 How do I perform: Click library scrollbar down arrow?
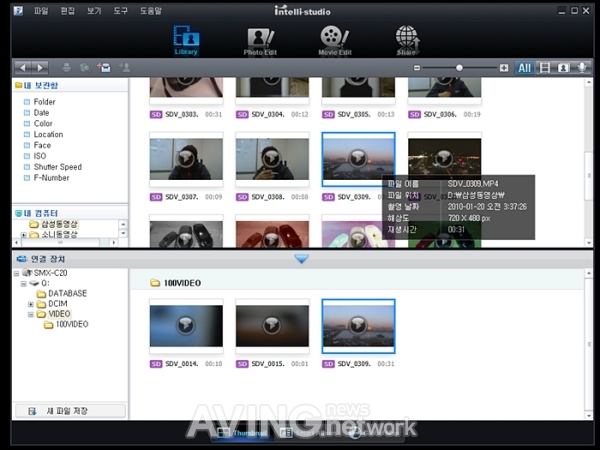(589, 243)
